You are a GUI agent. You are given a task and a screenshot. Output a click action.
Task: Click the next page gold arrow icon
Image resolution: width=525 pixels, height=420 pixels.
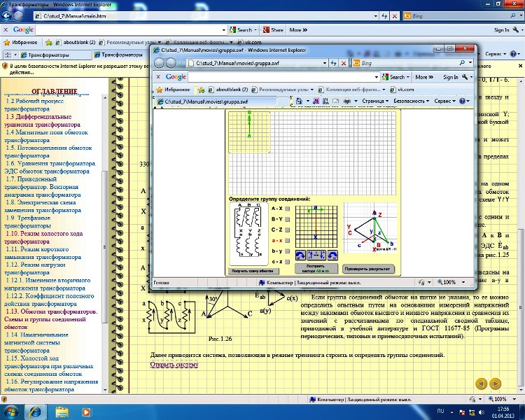tap(496, 383)
